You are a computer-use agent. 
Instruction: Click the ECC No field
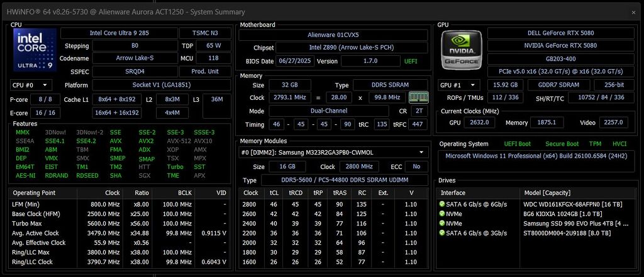416,166
